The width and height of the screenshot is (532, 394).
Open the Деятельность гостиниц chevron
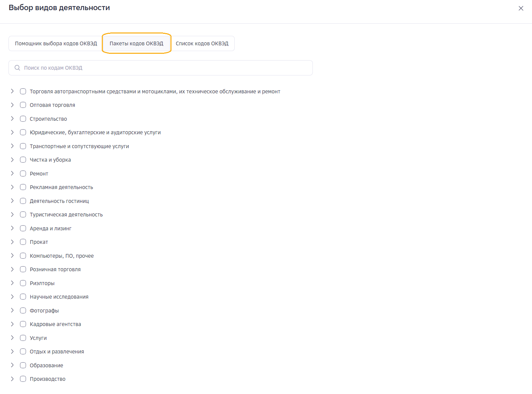click(x=12, y=201)
